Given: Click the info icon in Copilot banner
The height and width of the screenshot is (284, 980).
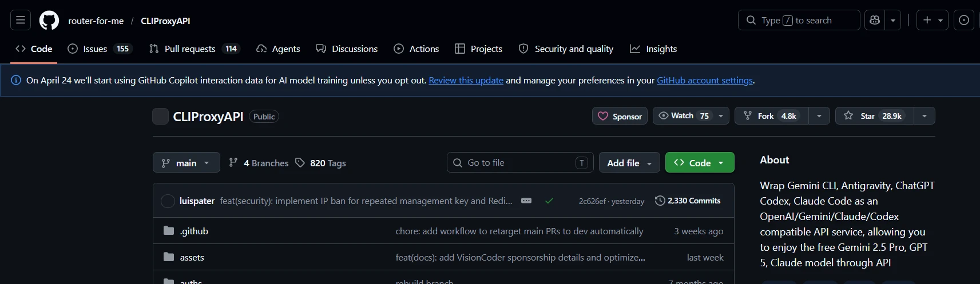Looking at the screenshot, I should (x=16, y=80).
